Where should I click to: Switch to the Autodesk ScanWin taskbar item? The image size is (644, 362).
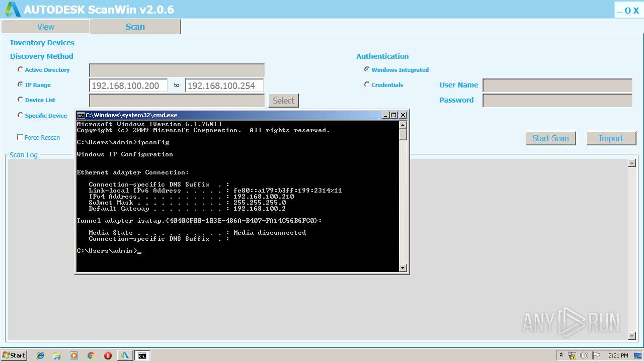point(125,355)
